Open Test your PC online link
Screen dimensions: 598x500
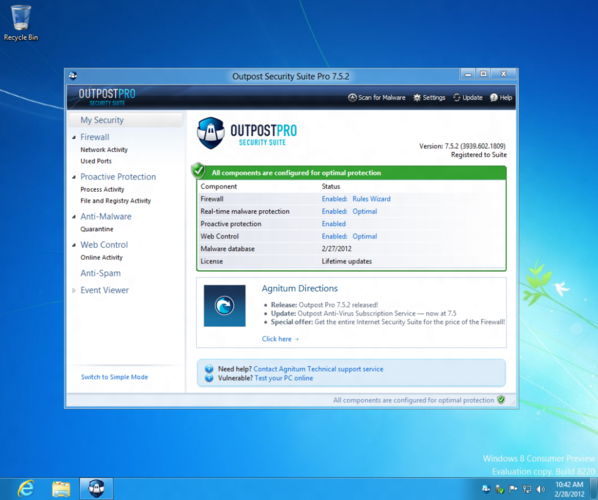point(284,378)
